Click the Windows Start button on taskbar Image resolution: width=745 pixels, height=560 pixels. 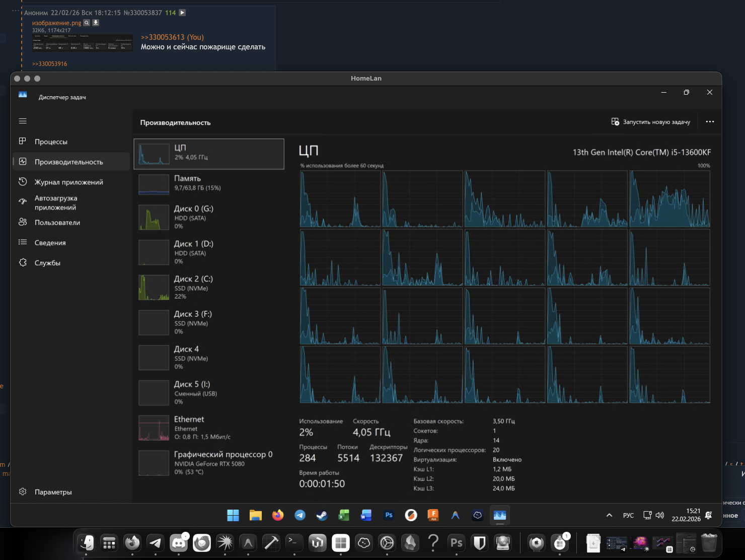[233, 515]
